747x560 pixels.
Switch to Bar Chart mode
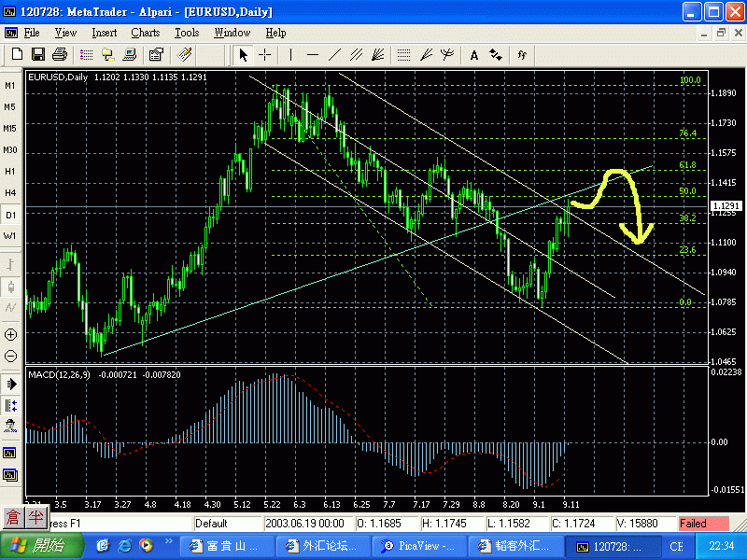tap(10, 265)
